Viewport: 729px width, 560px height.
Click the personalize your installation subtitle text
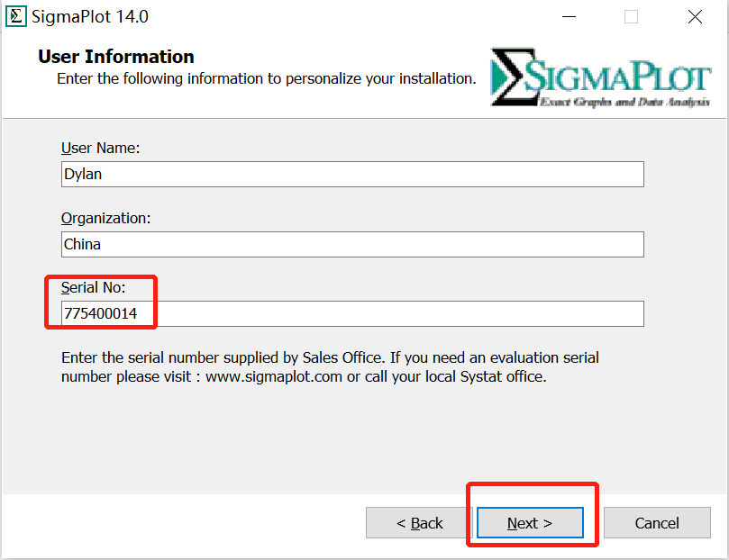pyautogui.click(x=267, y=78)
